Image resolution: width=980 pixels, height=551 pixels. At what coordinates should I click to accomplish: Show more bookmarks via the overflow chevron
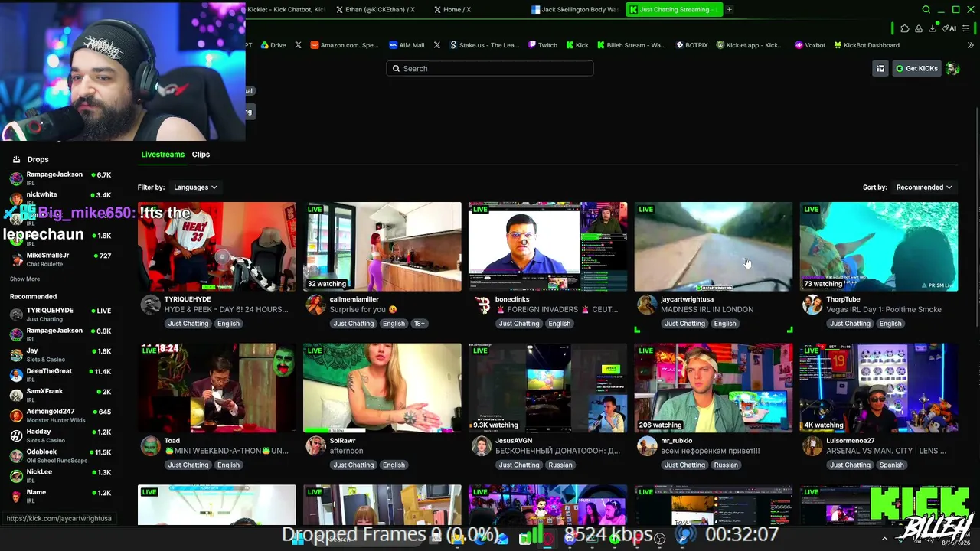pyautogui.click(x=971, y=45)
